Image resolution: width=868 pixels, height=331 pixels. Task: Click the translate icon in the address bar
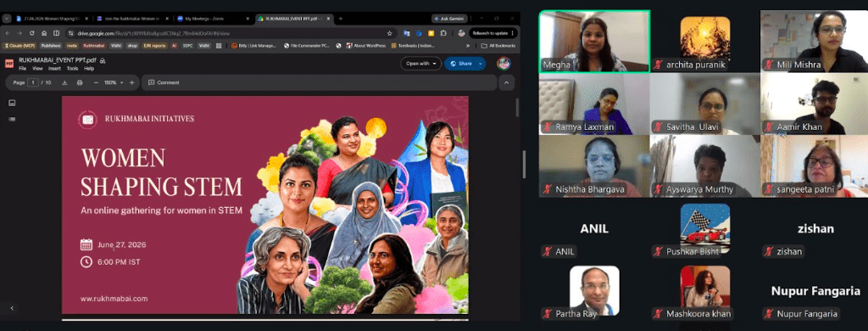[x=406, y=33]
